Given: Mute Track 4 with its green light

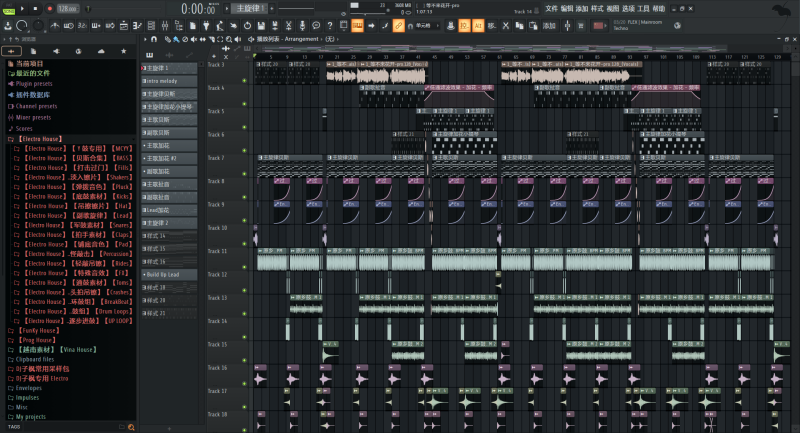Looking at the screenshot, I should click(x=244, y=104).
